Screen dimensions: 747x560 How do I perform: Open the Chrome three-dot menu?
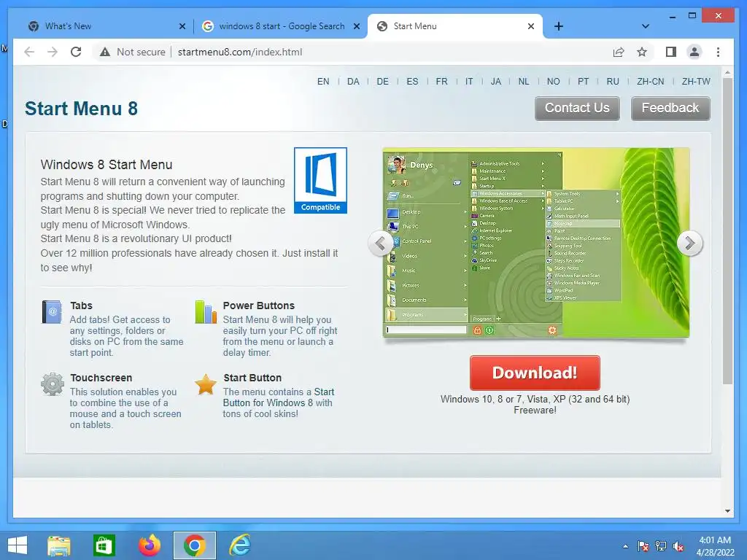click(x=718, y=52)
